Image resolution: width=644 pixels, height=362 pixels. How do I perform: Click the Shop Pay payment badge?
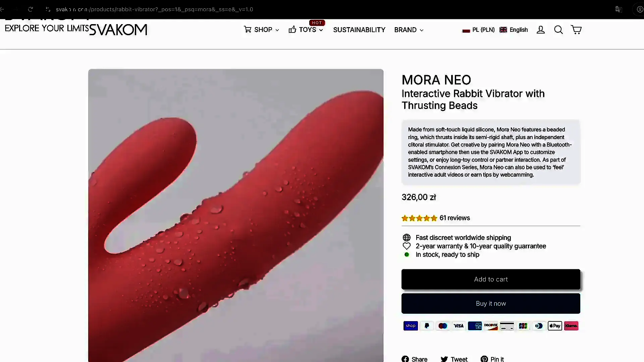point(411,326)
